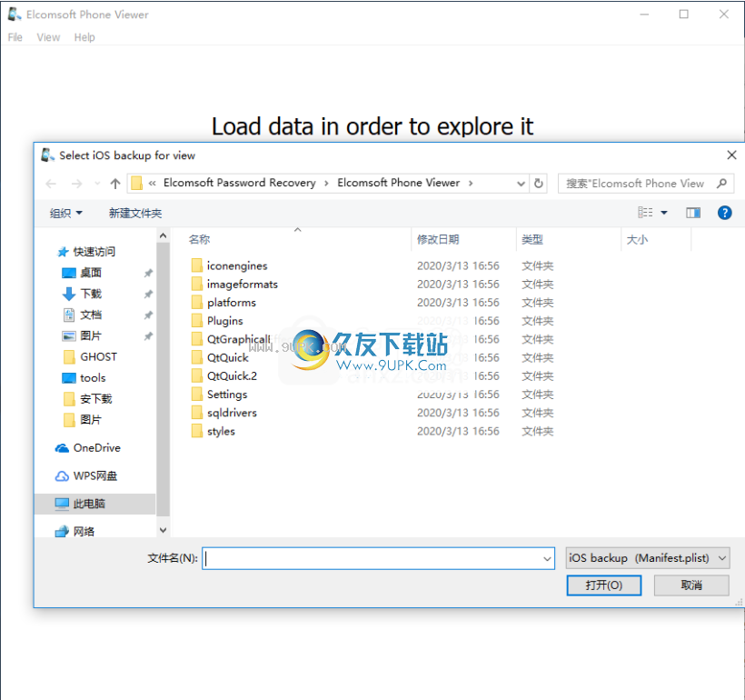Open pinned 图片 pictures in sidebar
Screen dimensions: 745x700
tap(82, 335)
